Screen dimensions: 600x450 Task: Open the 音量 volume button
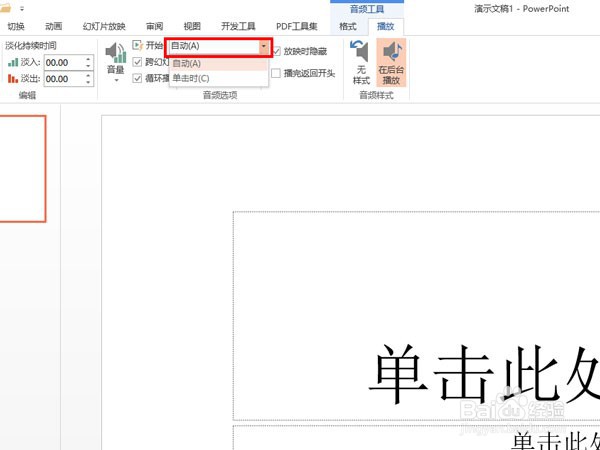click(x=116, y=62)
